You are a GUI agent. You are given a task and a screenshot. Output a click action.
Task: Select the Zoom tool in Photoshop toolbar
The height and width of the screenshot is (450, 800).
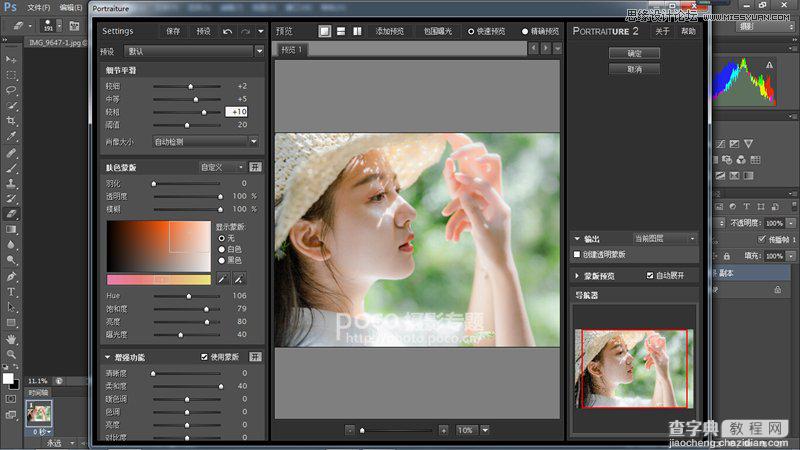point(11,354)
